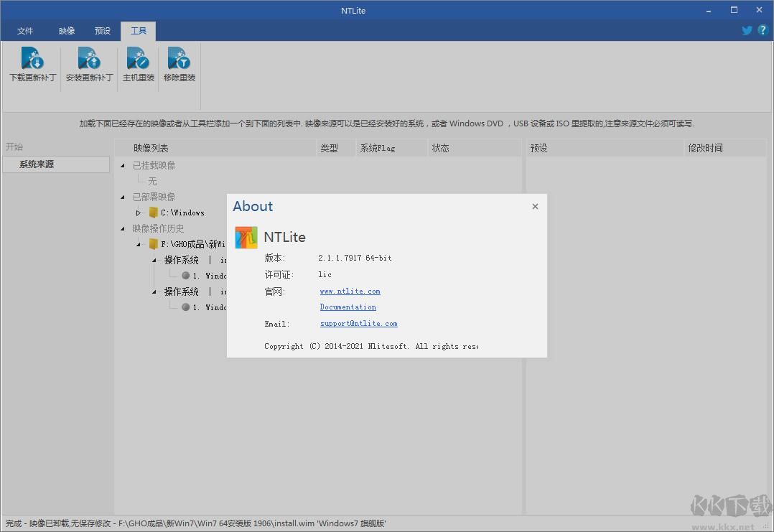Image resolution: width=774 pixels, height=532 pixels.
Task: Collapse the 已挂载映像 group
Action: pos(122,165)
